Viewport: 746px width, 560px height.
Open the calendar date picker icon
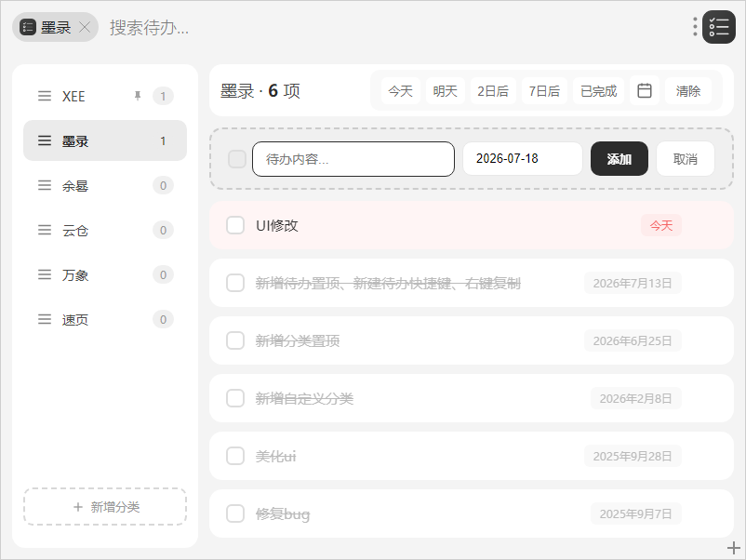click(645, 90)
